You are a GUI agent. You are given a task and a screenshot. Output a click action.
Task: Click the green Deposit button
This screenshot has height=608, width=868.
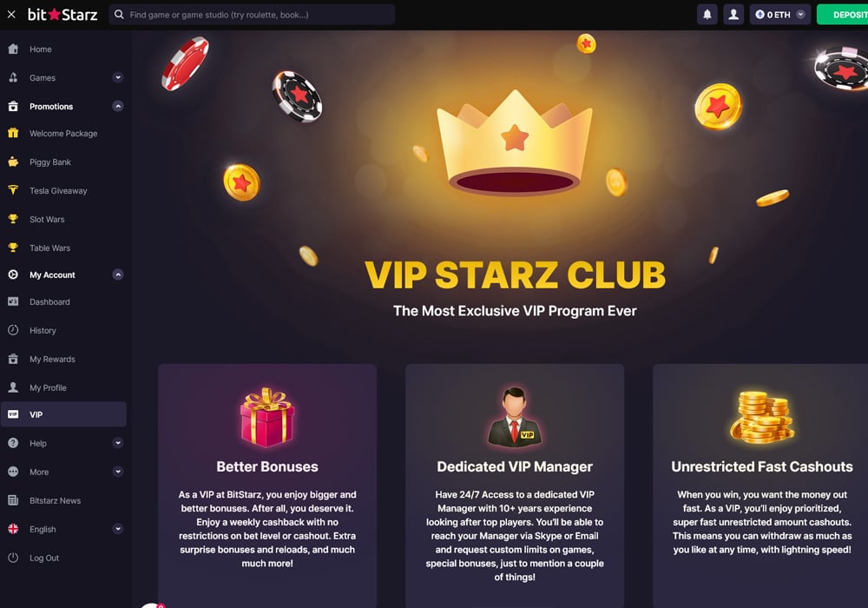click(843, 15)
